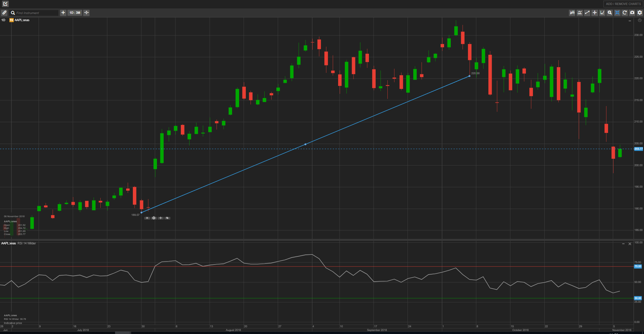Expand the chart split layout control
This screenshot has height=334, width=644.
click(x=87, y=13)
